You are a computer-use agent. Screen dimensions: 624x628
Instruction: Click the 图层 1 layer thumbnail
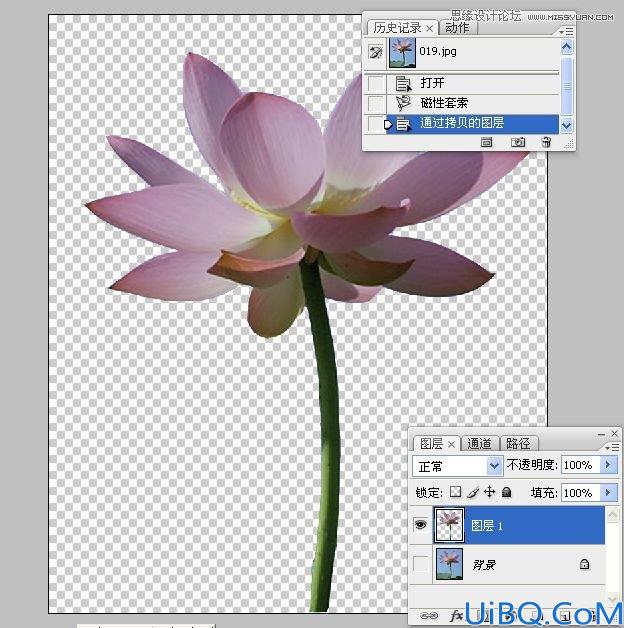pos(449,525)
